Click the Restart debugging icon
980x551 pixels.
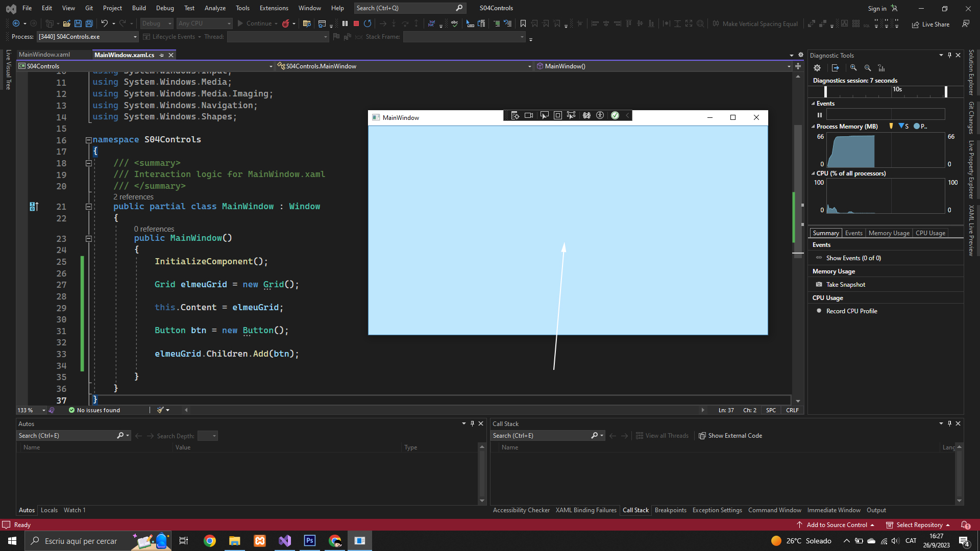(367, 23)
